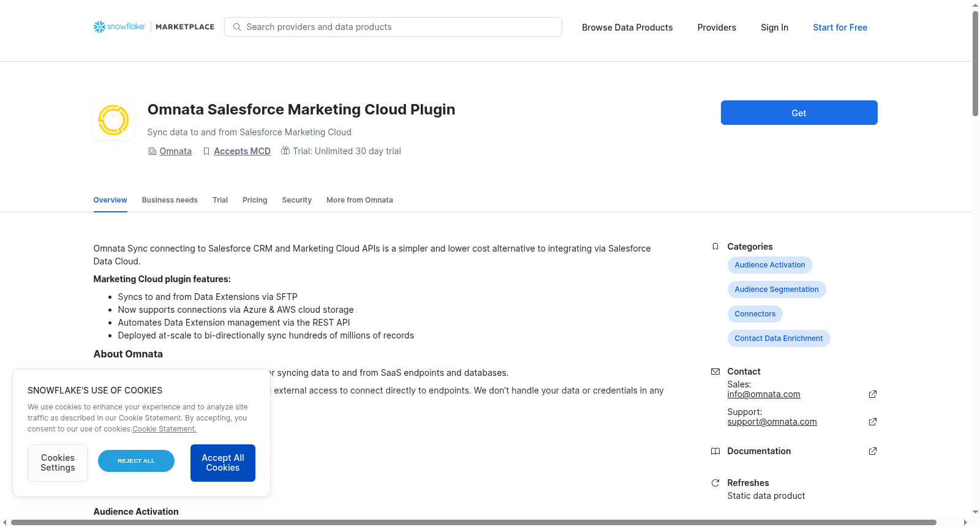Switch to the Pricing tab
Screen dimensions: 980x527
(255, 200)
